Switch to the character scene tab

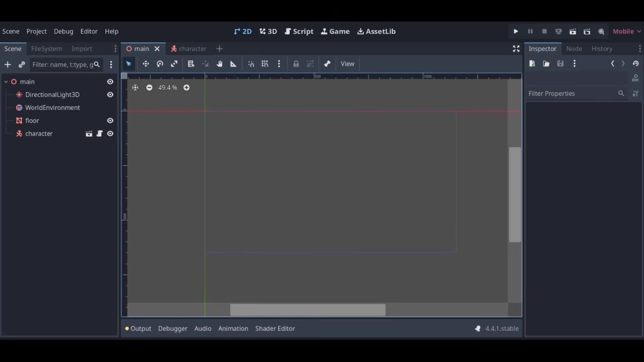(x=188, y=49)
